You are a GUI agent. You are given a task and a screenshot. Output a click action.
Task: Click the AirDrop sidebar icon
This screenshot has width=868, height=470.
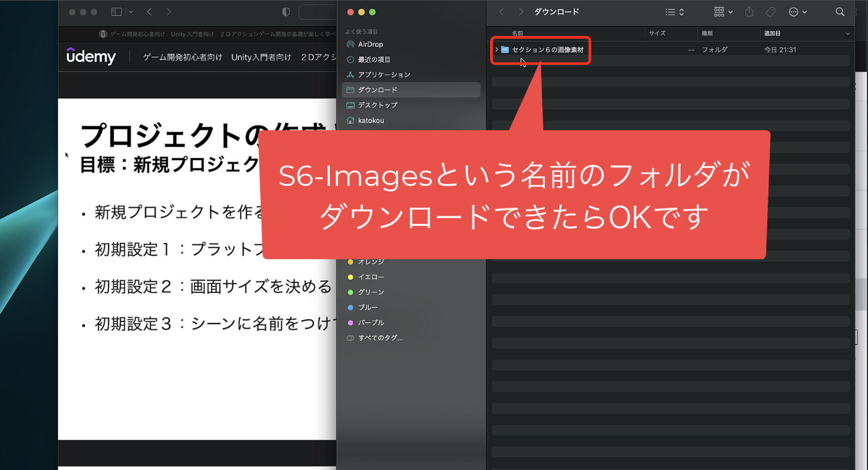[350, 45]
